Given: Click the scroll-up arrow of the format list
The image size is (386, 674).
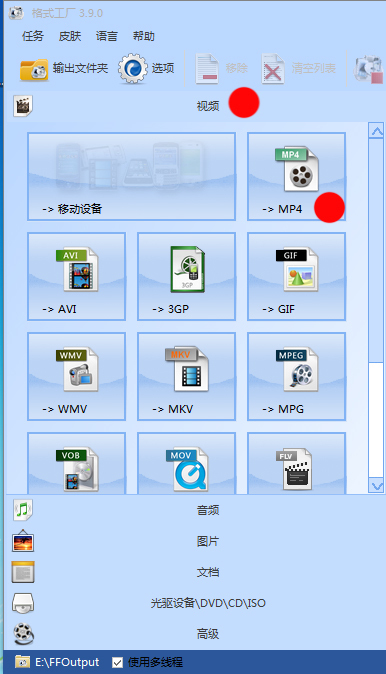Looking at the screenshot, I should (377, 131).
